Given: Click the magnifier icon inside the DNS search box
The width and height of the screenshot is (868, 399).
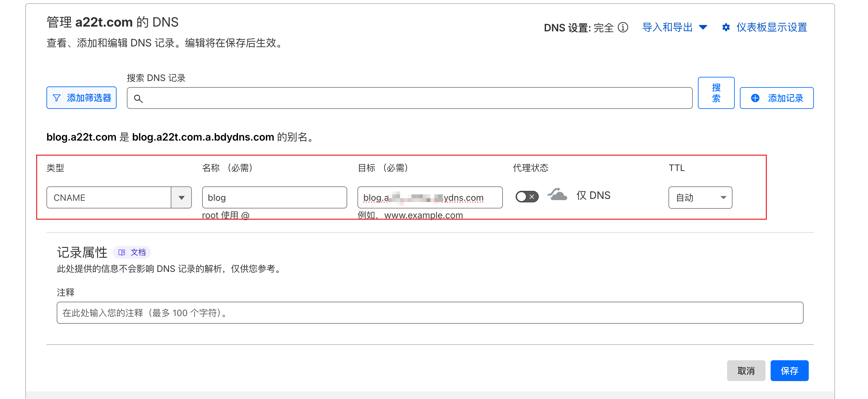Looking at the screenshot, I should [x=138, y=99].
